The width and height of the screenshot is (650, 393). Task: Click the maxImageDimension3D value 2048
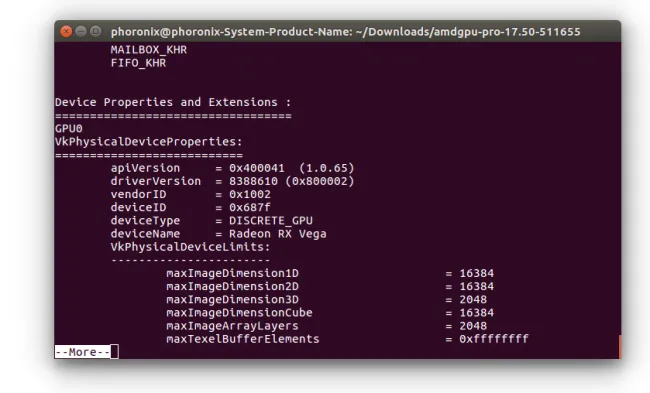click(473, 300)
